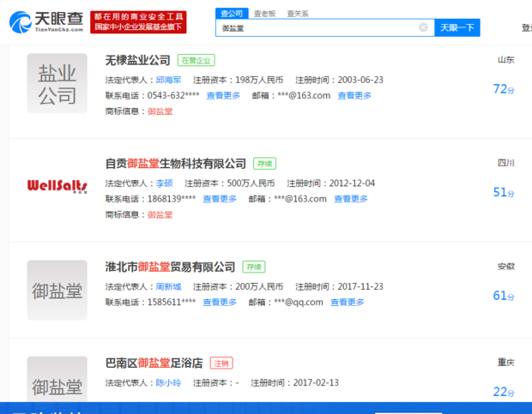This screenshot has width=532, height=414.
Task: Click the 天眼一下 search button
Action: tap(457, 27)
